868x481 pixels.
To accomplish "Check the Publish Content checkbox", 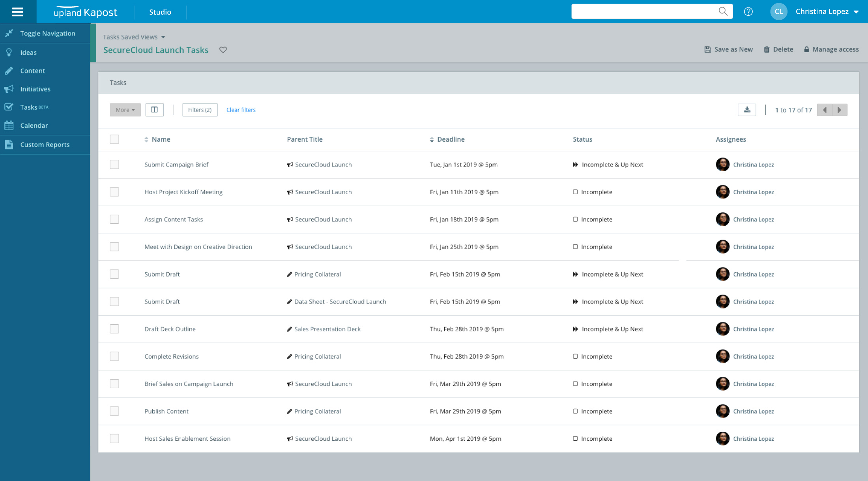I will pos(114,411).
